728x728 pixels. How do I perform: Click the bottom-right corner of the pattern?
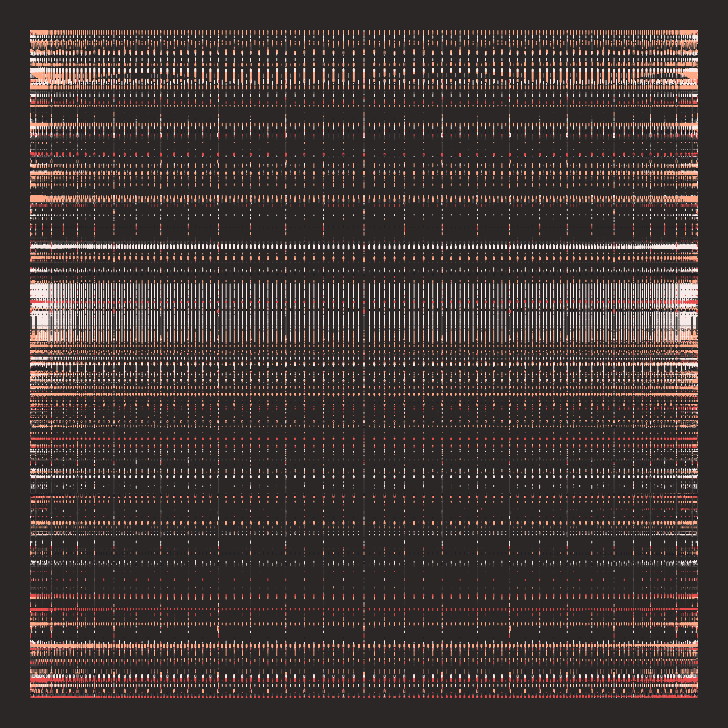[x=697, y=697]
